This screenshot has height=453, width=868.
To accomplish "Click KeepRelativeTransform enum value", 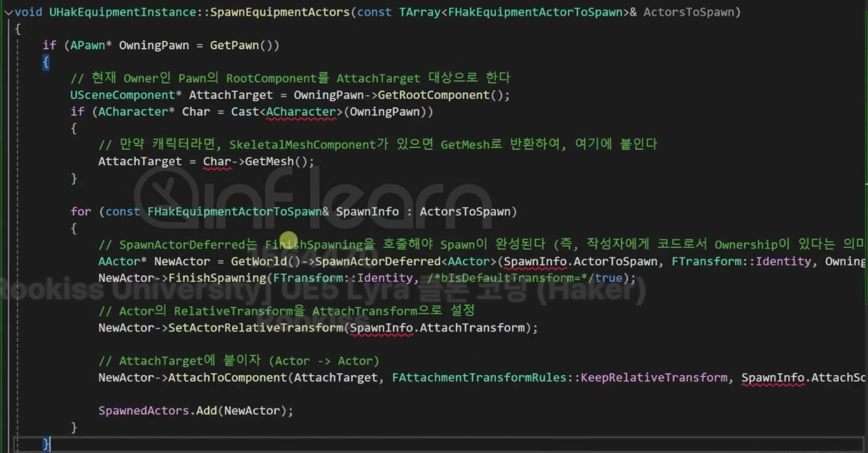I will pos(654,377).
